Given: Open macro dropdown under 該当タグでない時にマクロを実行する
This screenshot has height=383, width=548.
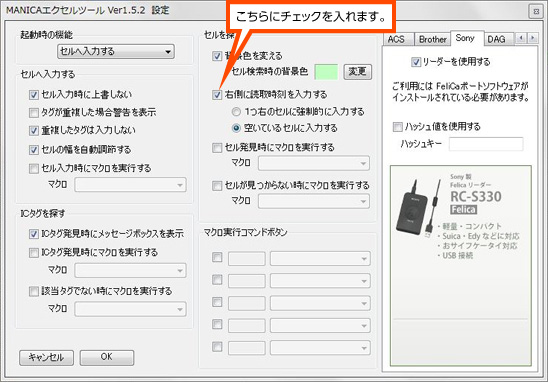Looking at the screenshot, I should [130, 309].
